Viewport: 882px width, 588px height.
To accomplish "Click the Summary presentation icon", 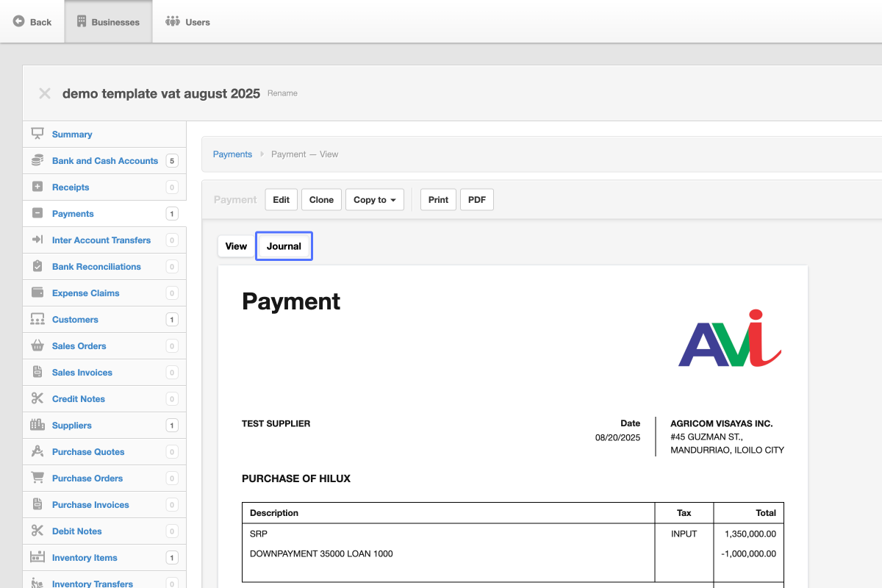I will [37, 134].
